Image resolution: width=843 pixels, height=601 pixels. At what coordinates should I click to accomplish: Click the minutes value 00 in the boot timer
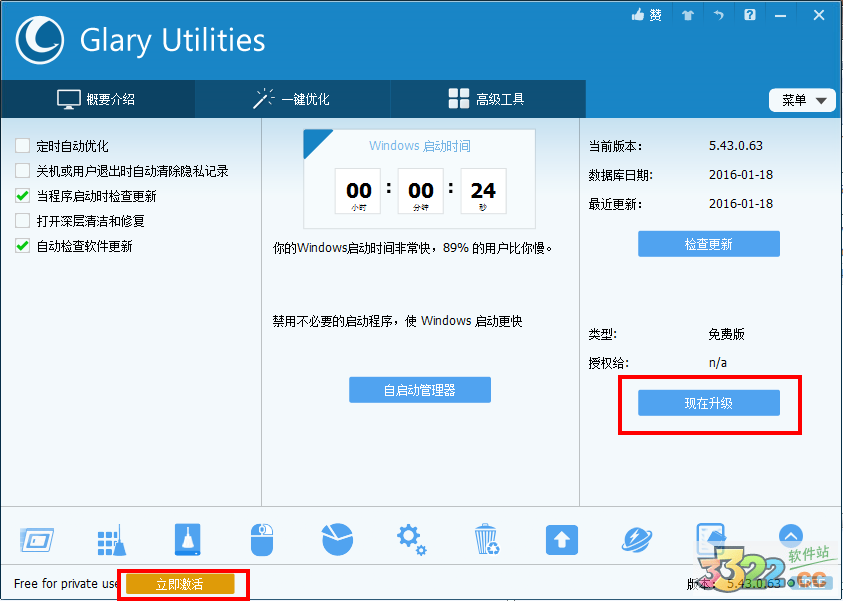(x=420, y=191)
